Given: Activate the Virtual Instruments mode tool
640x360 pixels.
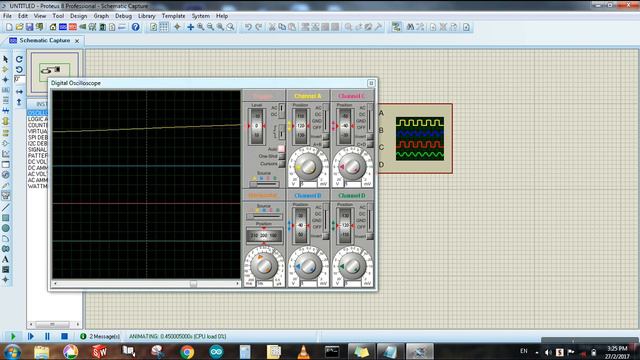Looking at the screenshot, I should point(6,196).
